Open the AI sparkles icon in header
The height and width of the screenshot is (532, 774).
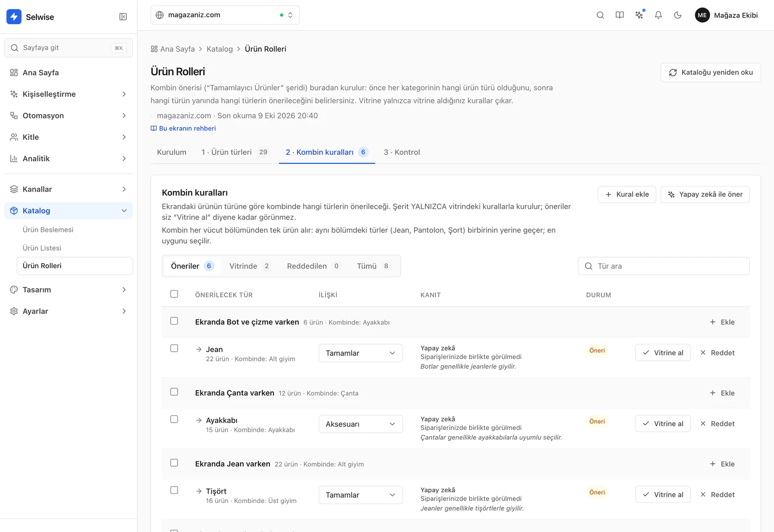pos(639,15)
